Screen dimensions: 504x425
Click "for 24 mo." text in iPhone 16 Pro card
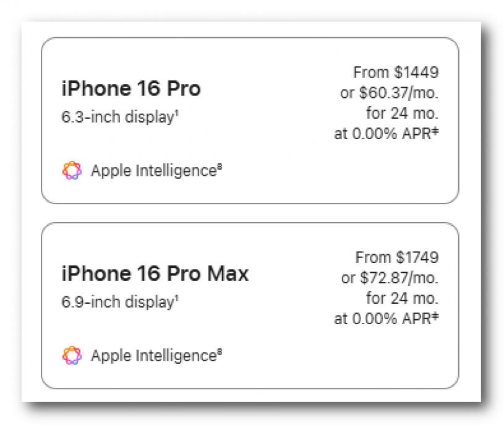[402, 113]
